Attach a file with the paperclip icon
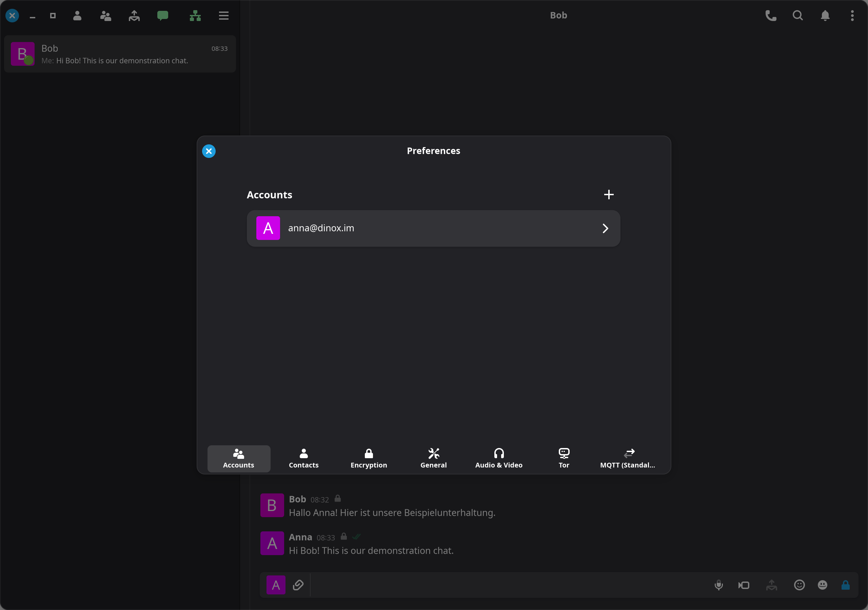 point(298,585)
